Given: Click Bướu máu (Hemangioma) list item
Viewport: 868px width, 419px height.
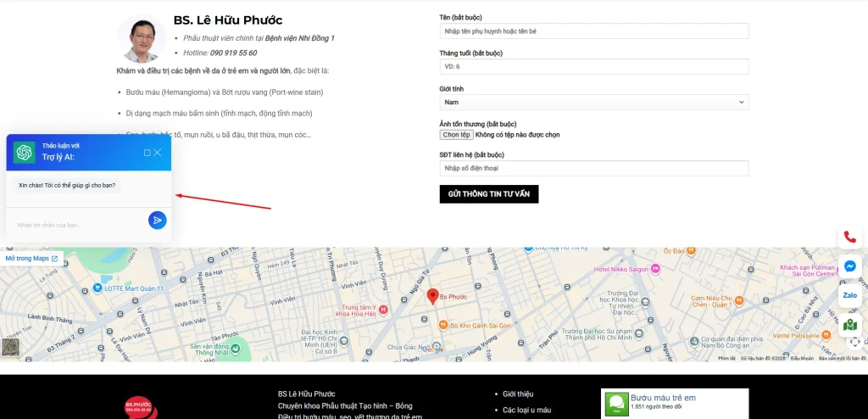Looking at the screenshot, I should click(x=225, y=92).
